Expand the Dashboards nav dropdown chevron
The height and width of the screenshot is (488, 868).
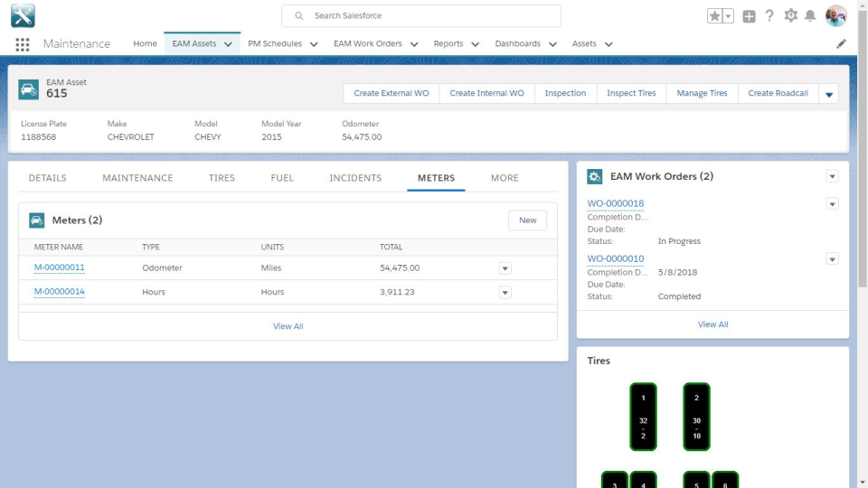pyautogui.click(x=552, y=44)
